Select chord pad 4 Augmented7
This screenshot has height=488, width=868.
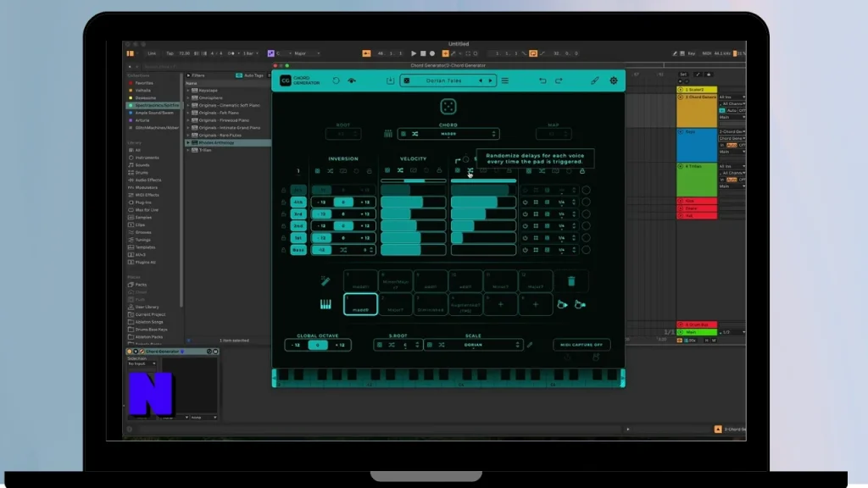coord(465,304)
